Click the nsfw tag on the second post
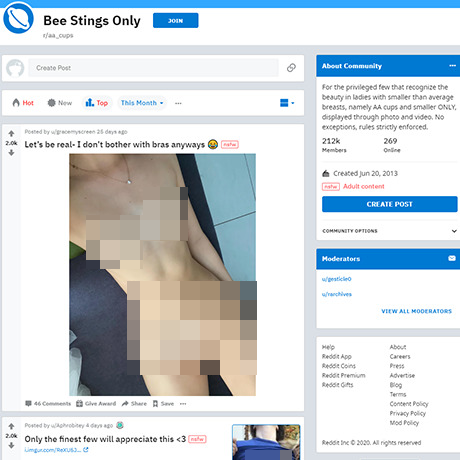The height and width of the screenshot is (460, 460). coord(197,439)
